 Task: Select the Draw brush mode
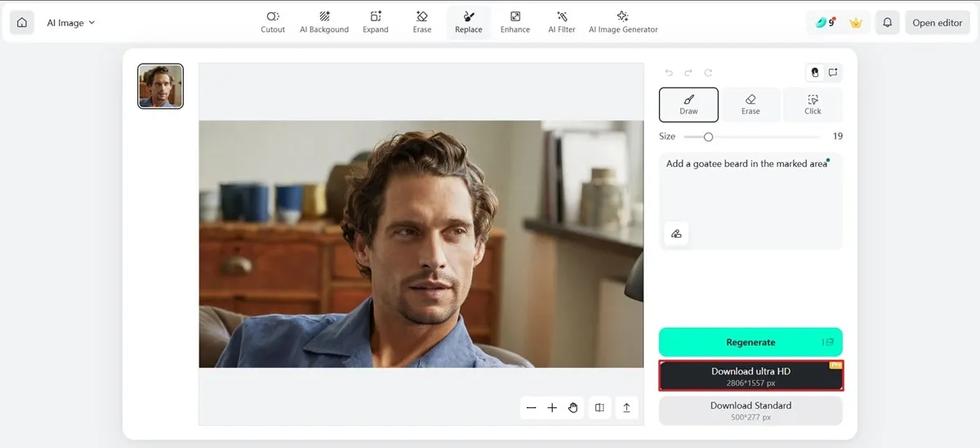coord(688,105)
